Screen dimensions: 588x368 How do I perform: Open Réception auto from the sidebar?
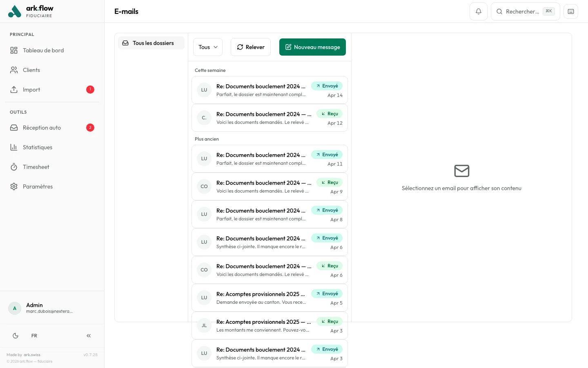[x=42, y=128]
